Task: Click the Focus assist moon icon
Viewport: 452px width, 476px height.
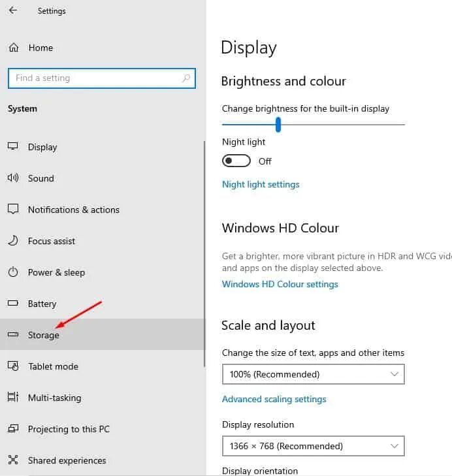Action: [13, 241]
